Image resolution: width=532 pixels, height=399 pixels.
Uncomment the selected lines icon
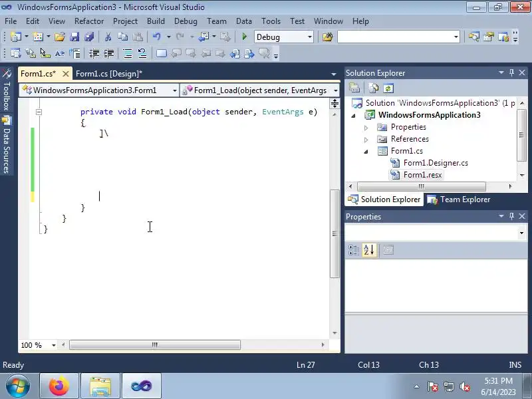142,53
